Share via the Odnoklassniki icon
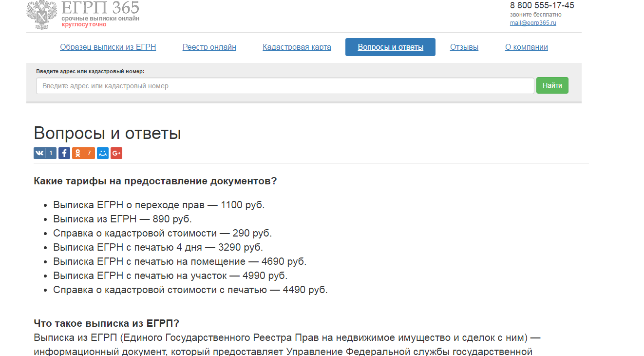Image resolution: width=644 pixels, height=356 pixels. click(77, 153)
